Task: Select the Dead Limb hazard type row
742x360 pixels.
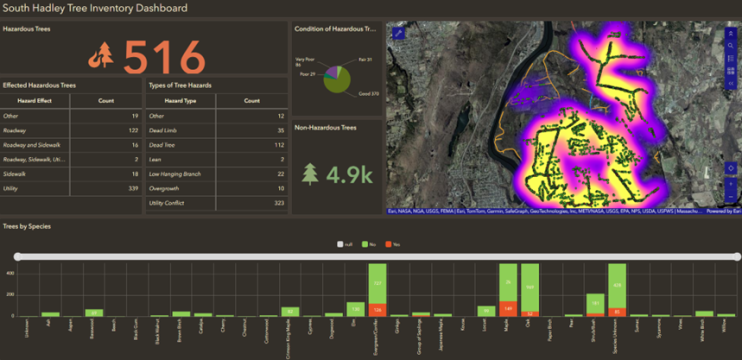Action: [217, 131]
